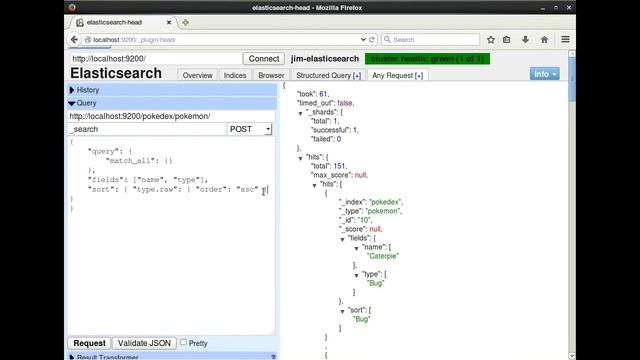Expand the History section
The width and height of the screenshot is (640, 360).
pos(172,90)
